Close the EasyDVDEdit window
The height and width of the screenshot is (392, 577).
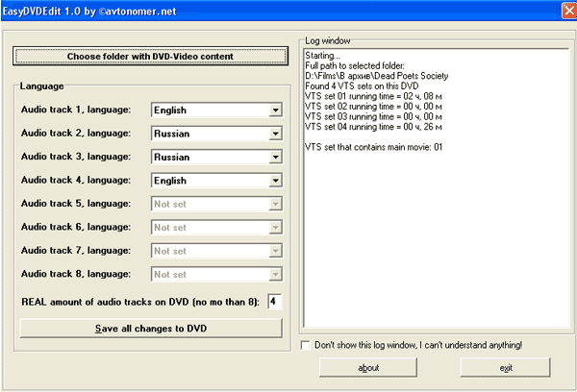click(569, 11)
